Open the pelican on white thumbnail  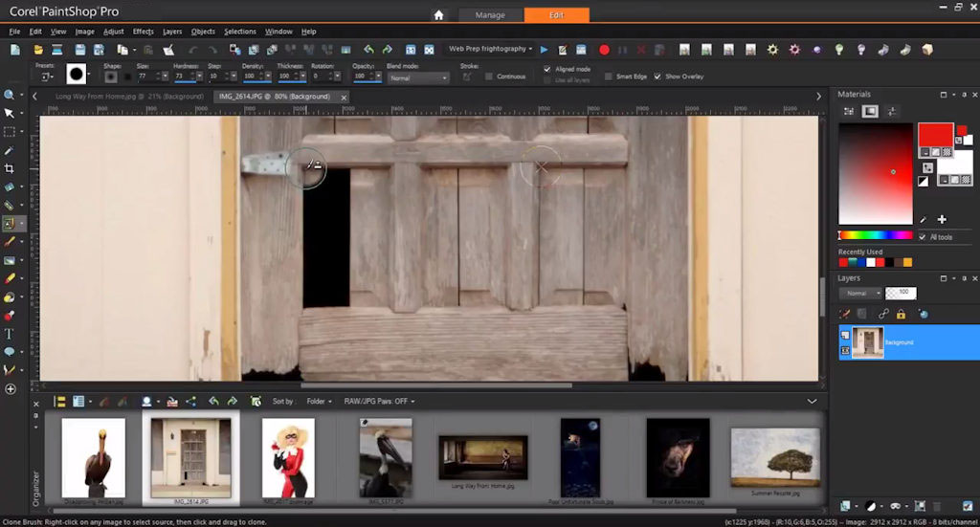click(x=93, y=458)
